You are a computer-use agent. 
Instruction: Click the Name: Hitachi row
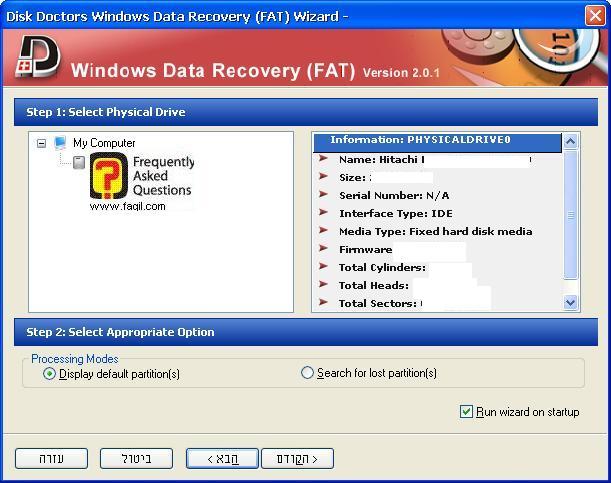[x=438, y=160]
